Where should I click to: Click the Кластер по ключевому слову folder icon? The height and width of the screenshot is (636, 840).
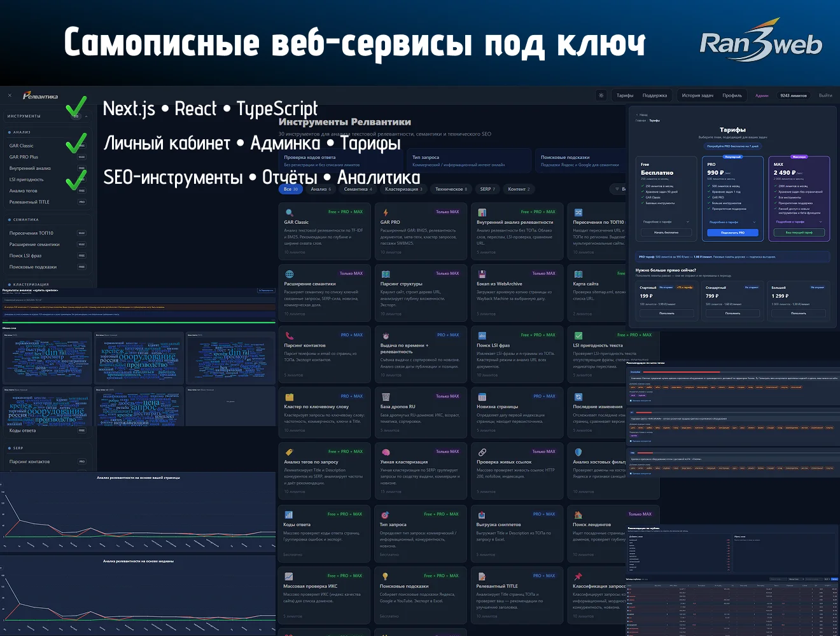click(289, 397)
